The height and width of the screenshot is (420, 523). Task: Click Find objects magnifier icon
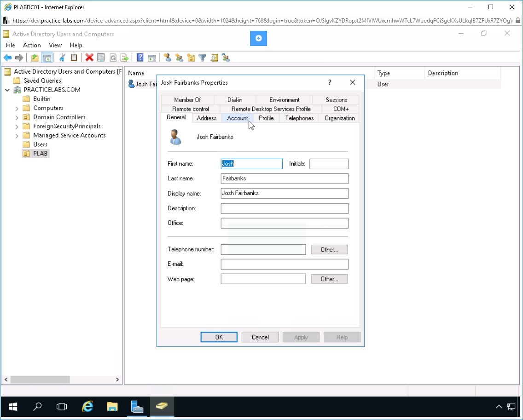click(214, 58)
